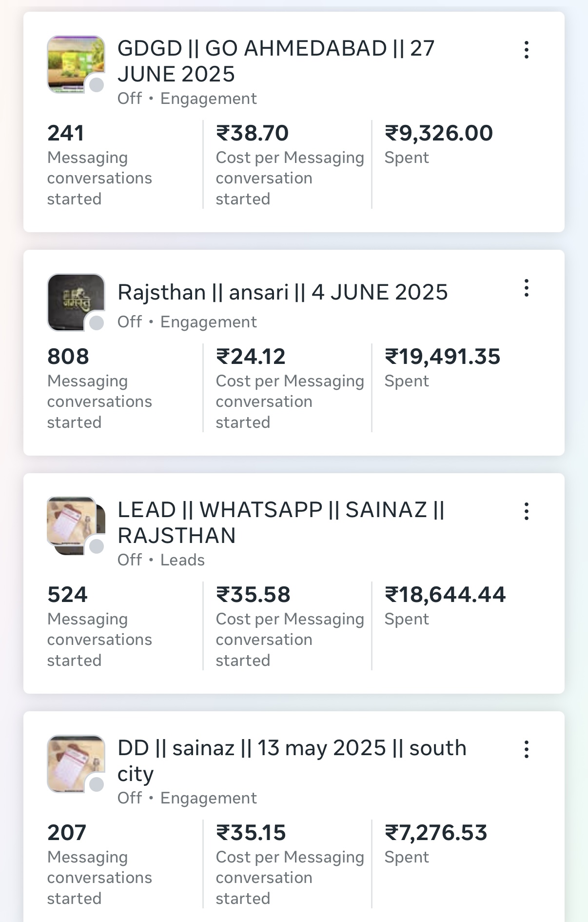Open campaign titled GDGD || GO AHMEDABAD
This screenshot has width=588, height=922.
(275, 61)
